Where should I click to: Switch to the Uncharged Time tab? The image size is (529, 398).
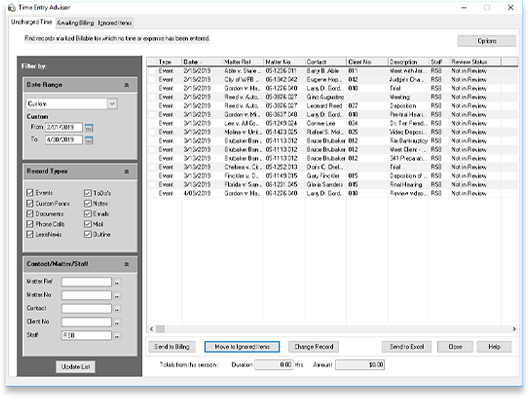[31, 22]
